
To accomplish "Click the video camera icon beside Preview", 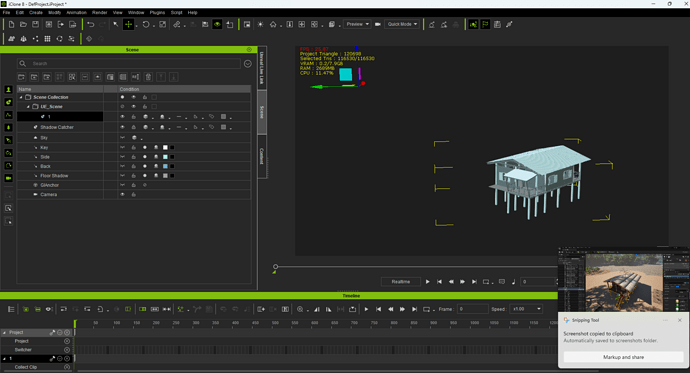I will (378, 24).
